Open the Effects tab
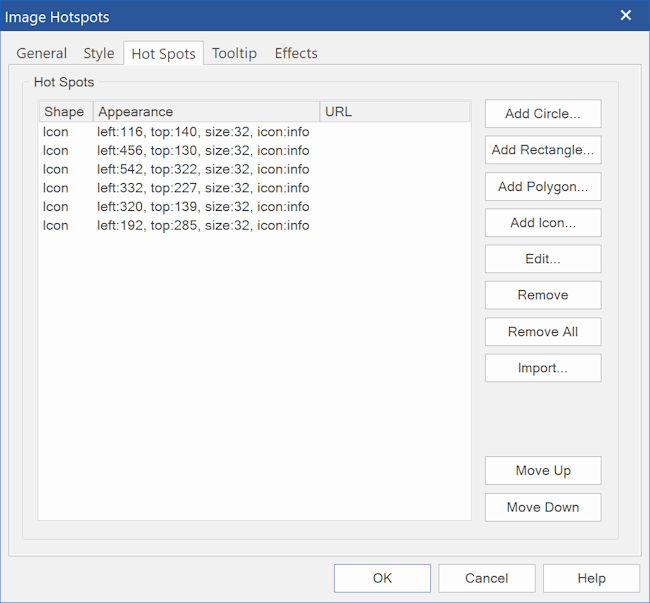650x603 pixels. [296, 53]
